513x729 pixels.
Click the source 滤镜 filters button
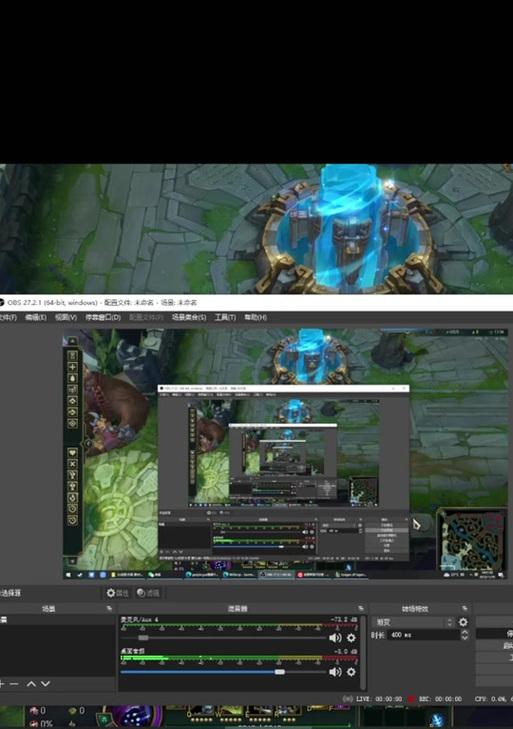(148, 593)
